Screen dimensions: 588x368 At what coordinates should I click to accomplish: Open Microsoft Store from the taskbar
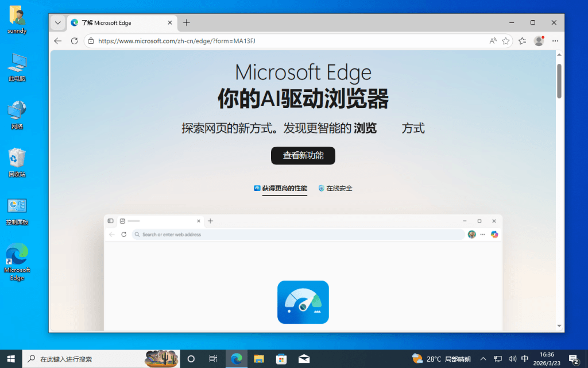281,359
